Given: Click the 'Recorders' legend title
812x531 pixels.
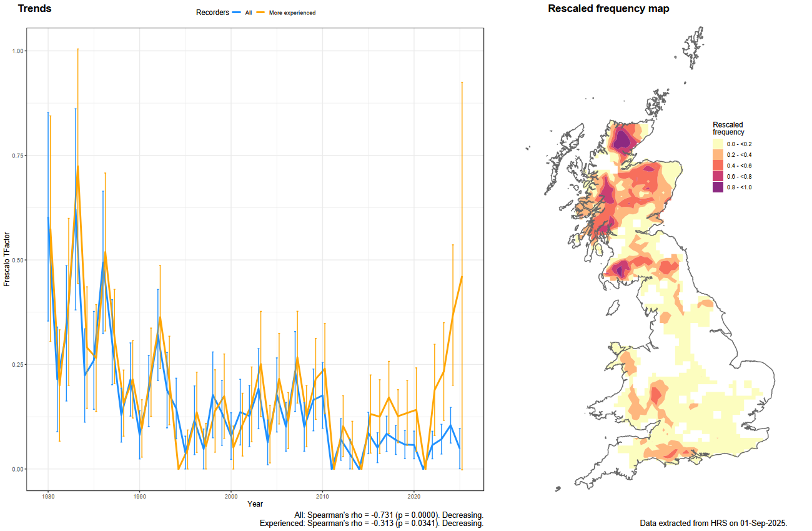Looking at the screenshot, I should (x=212, y=12).
